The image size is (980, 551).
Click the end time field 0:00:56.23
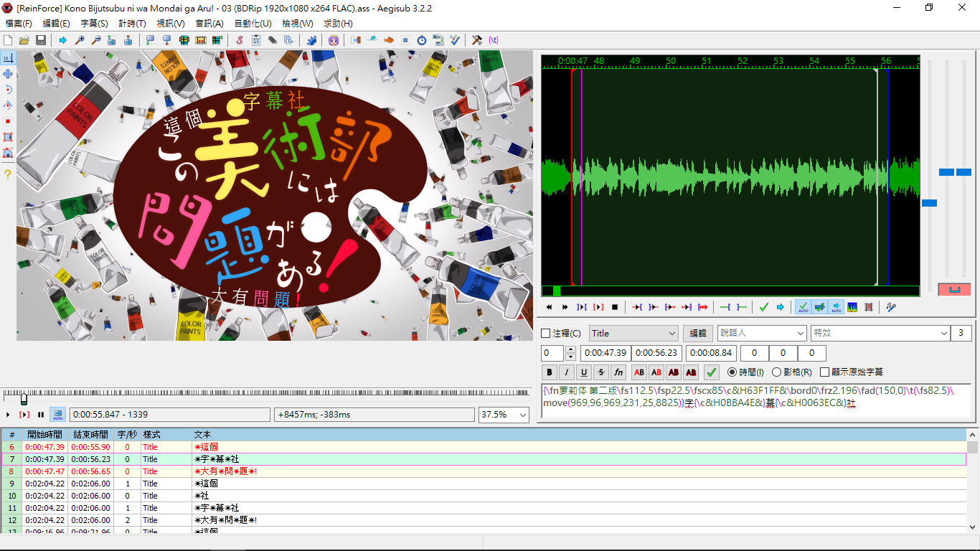coord(656,353)
